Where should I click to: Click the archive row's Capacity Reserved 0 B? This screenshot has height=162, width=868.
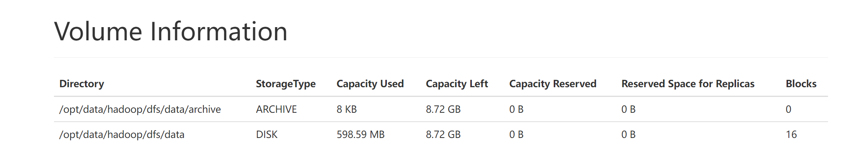516,109
